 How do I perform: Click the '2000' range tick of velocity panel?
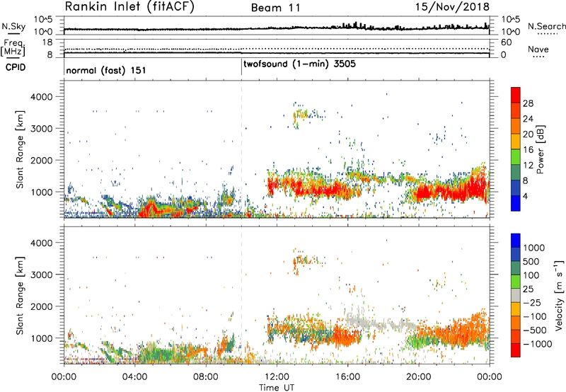coord(42,306)
